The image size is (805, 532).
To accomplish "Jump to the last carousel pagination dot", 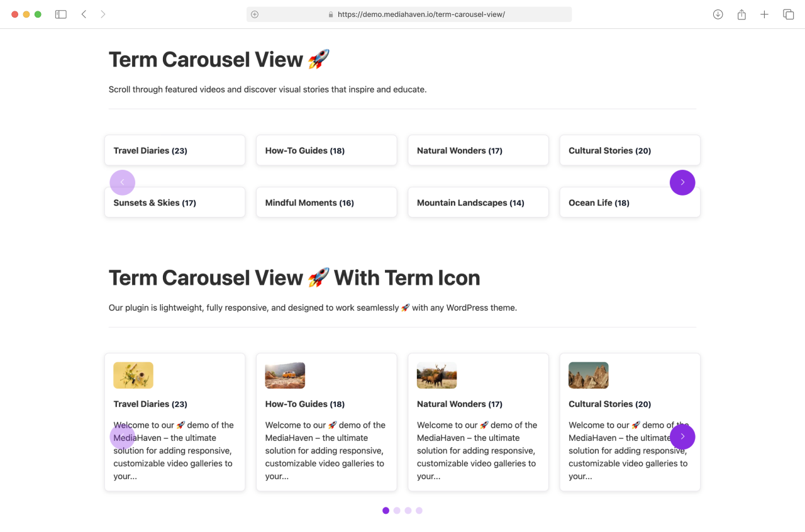I will 419,511.
